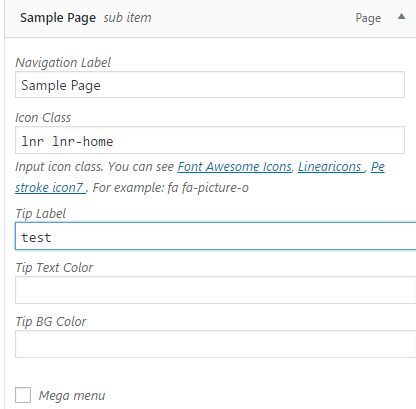Click the Navigation Label caption
The height and width of the screenshot is (409, 416).
point(63,63)
